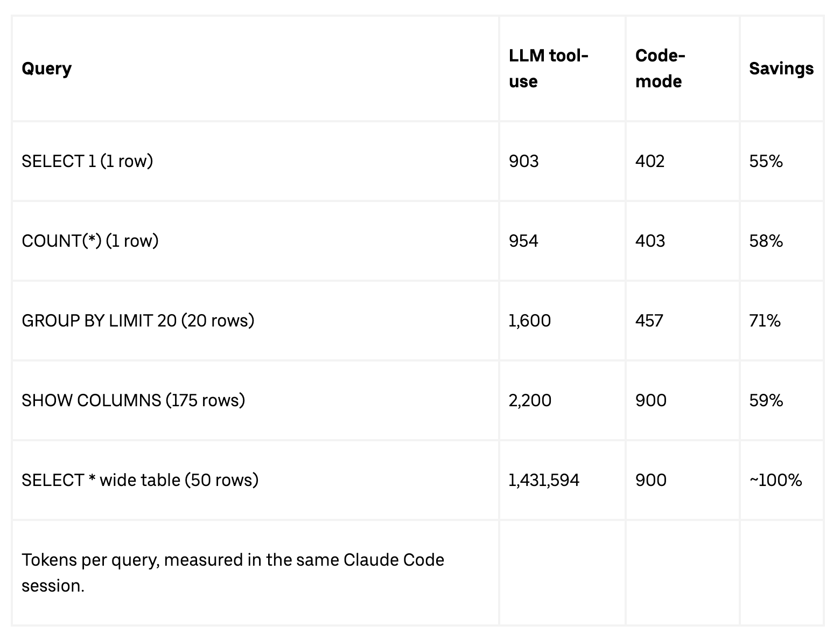Click the LLM tool-use column header
Viewport: 840px width, 639px height.
point(549,68)
